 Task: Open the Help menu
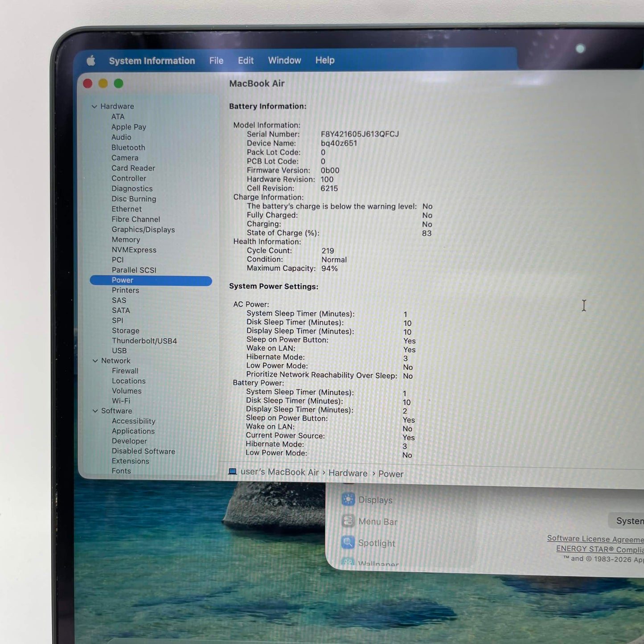point(325,60)
